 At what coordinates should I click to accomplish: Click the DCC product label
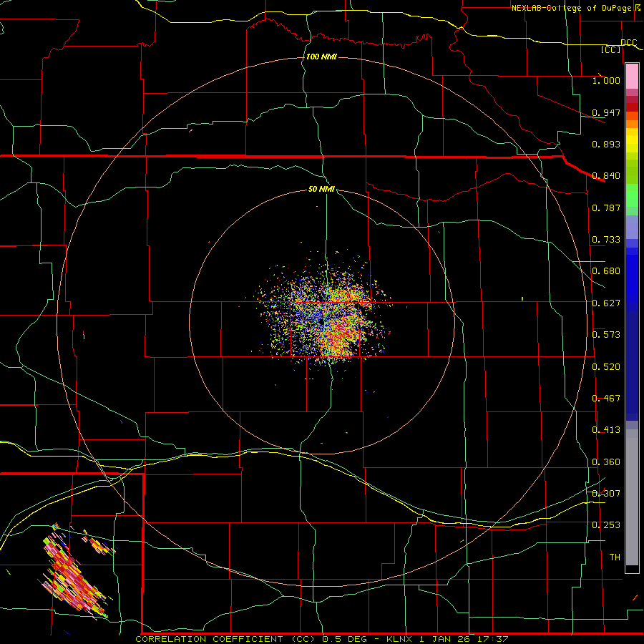pyautogui.click(x=629, y=43)
